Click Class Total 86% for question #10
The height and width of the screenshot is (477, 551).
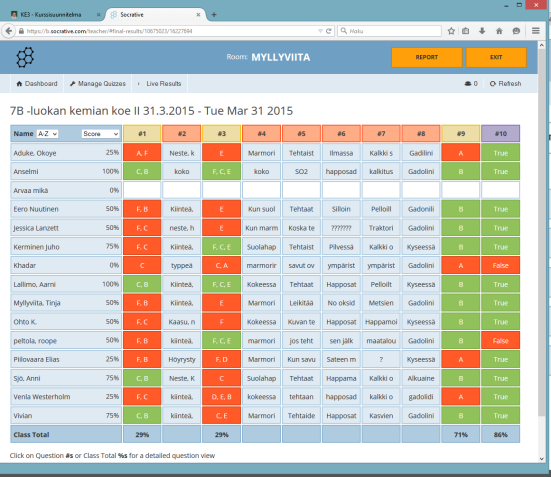pyautogui.click(x=500, y=434)
